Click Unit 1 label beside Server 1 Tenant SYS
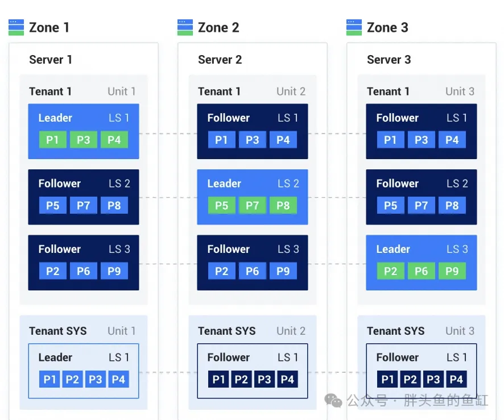This screenshot has width=504, height=420. (122, 331)
